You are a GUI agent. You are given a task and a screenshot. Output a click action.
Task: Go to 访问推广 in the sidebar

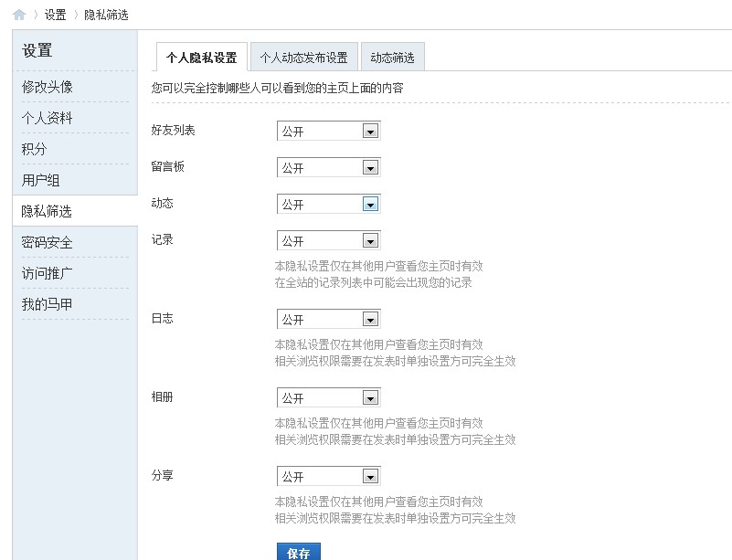pos(48,273)
